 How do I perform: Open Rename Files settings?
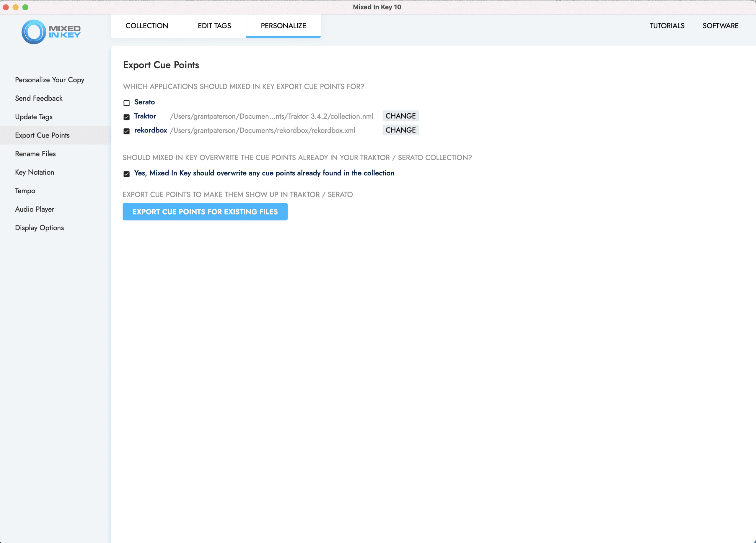[x=35, y=154]
